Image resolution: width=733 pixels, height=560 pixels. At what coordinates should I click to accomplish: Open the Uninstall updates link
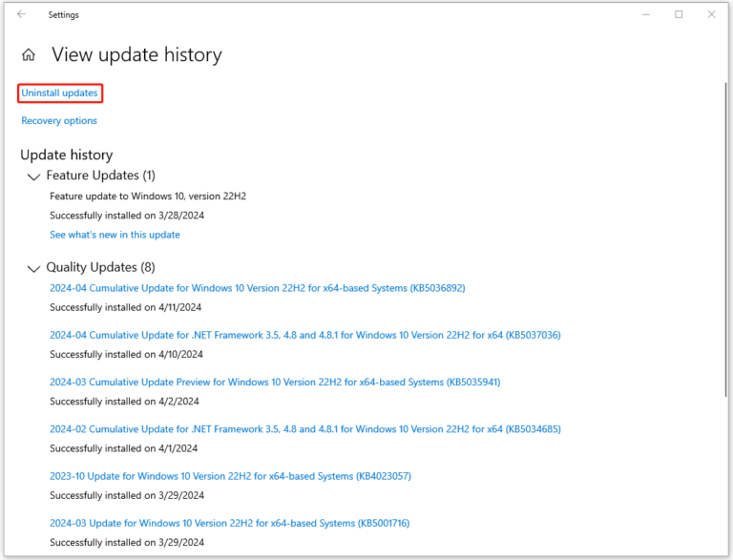click(x=59, y=93)
